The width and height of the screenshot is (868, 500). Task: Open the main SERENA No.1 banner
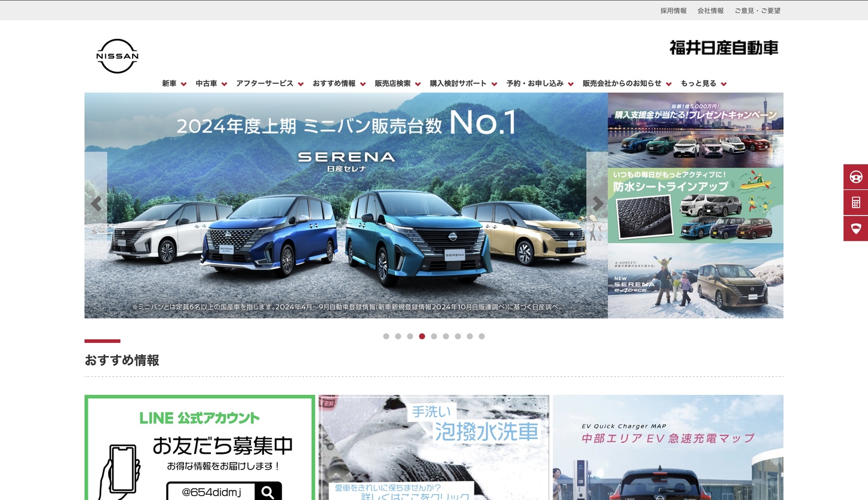346,205
